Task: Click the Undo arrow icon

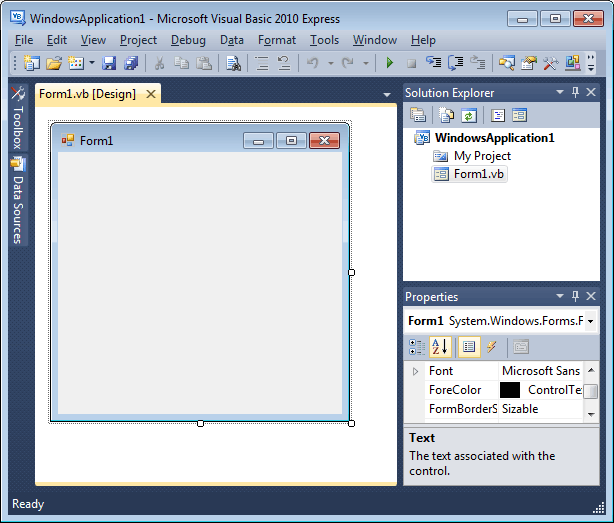Action: pyautogui.click(x=312, y=63)
